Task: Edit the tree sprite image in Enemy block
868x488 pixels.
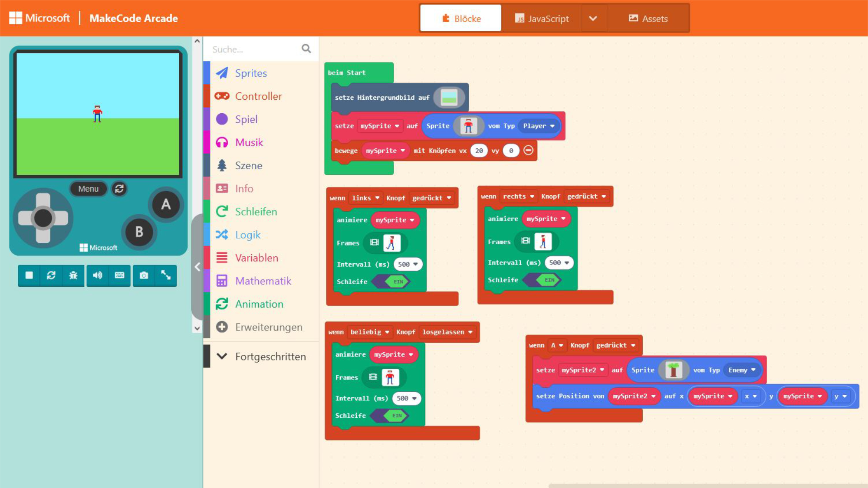Action: [674, 370]
